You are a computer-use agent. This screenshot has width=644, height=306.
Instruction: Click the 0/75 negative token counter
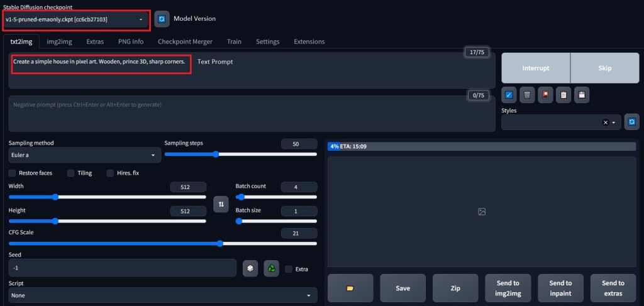pos(479,96)
